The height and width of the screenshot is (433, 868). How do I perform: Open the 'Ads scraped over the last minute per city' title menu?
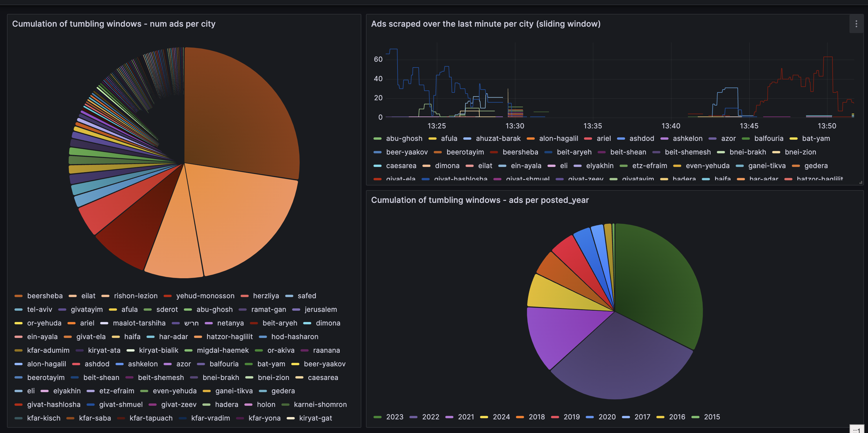tap(486, 24)
